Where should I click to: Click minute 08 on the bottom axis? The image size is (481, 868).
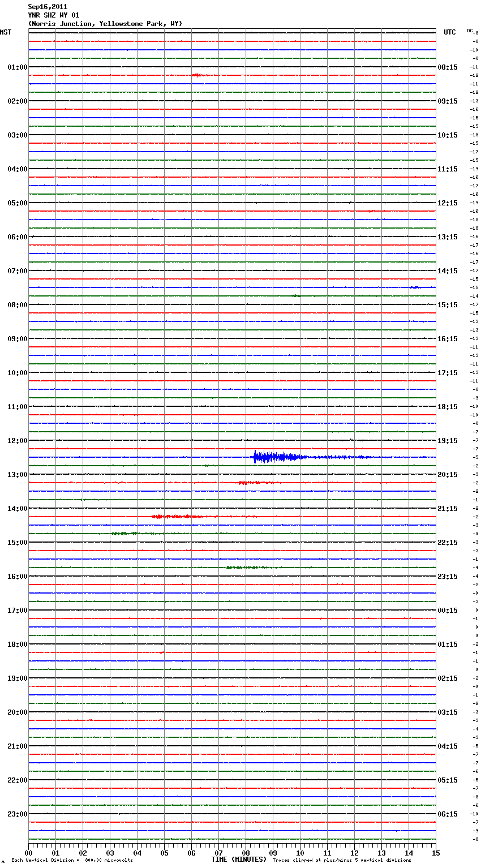click(x=246, y=853)
